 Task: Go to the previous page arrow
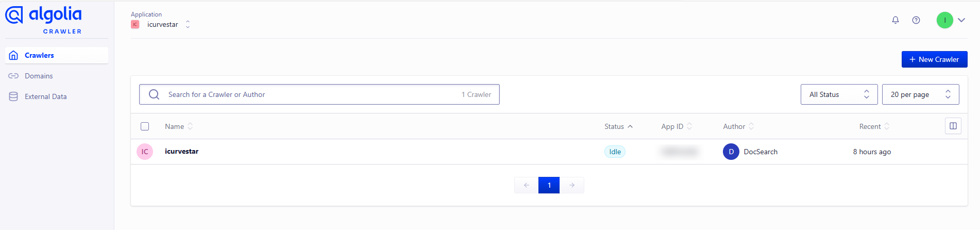[526, 185]
